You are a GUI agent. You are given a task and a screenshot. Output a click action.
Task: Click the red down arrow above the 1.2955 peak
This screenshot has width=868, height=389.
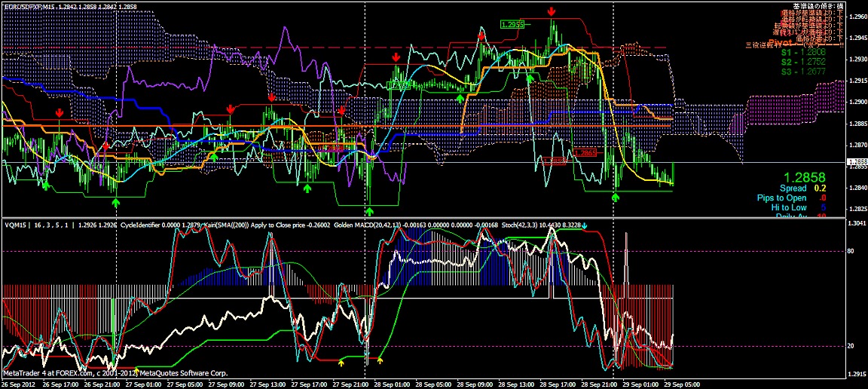(552, 11)
